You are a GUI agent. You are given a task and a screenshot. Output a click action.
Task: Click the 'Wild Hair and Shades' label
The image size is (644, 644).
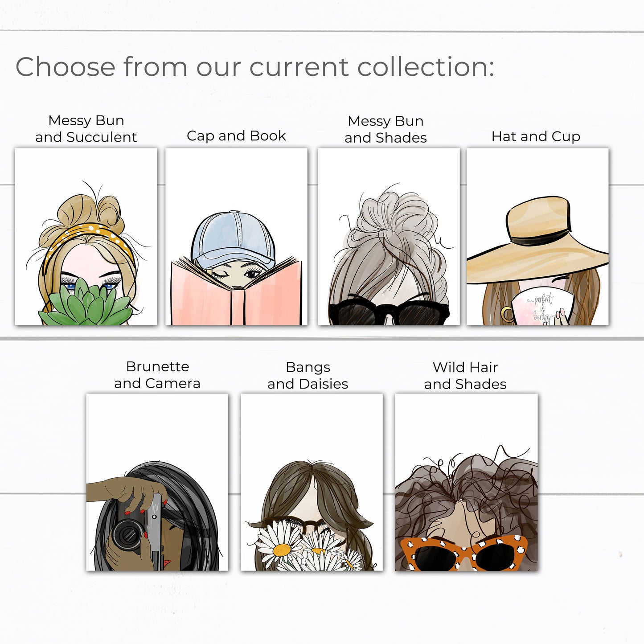[465, 375]
